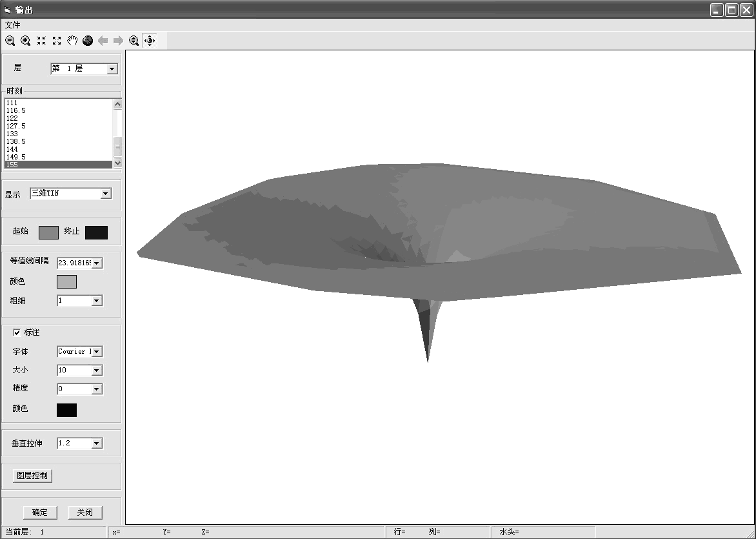Select the 3D rotate navigation tool

pos(150,41)
